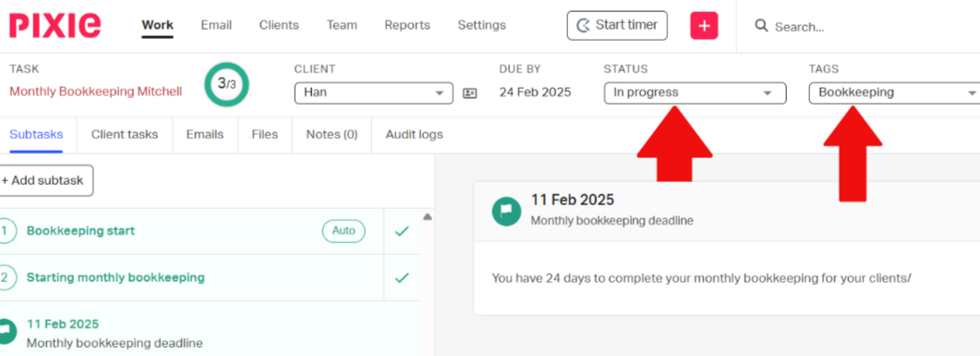Click the timer icon in Start timer

583,26
